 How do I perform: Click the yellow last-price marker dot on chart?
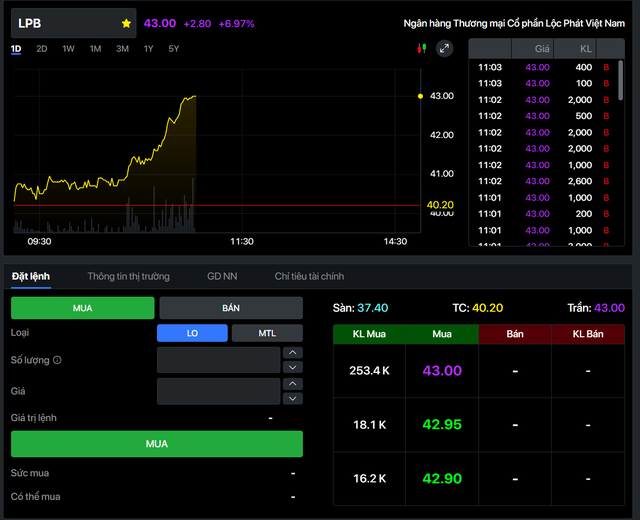pyautogui.click(x=420, y=96)
